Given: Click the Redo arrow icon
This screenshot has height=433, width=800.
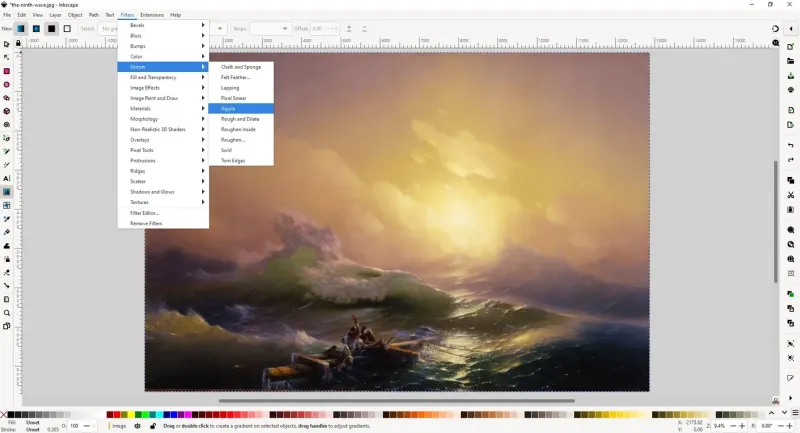Looking at the screenshot, I should pos(791,160).
